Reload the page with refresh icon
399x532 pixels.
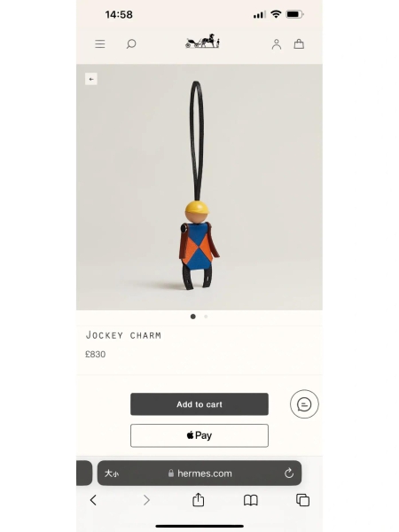[289, 473]
